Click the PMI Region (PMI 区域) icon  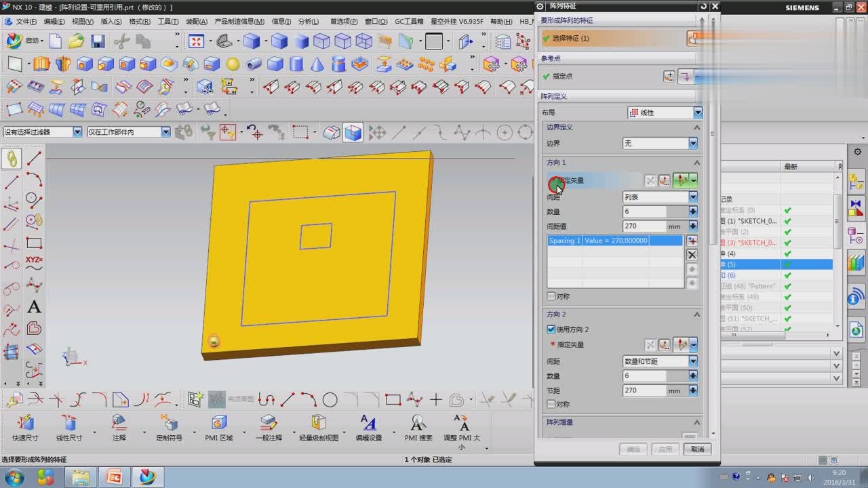coord(218,424)
